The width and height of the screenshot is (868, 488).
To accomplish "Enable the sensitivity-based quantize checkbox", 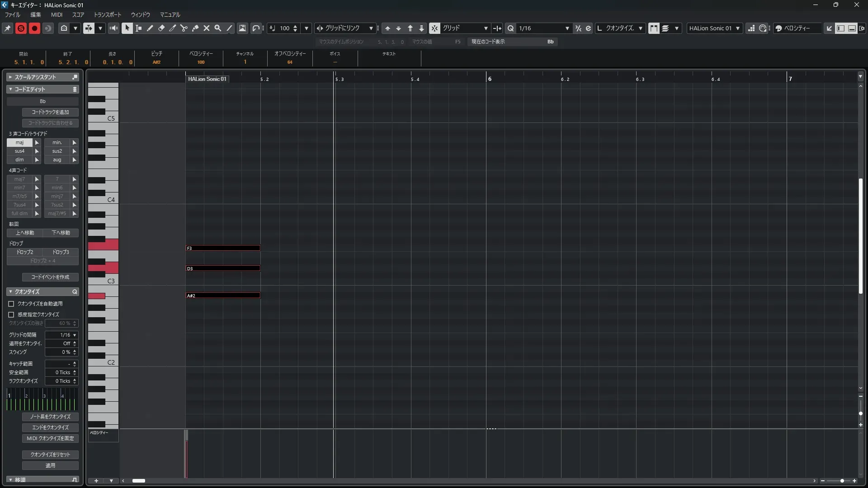I will click(11, 314).
